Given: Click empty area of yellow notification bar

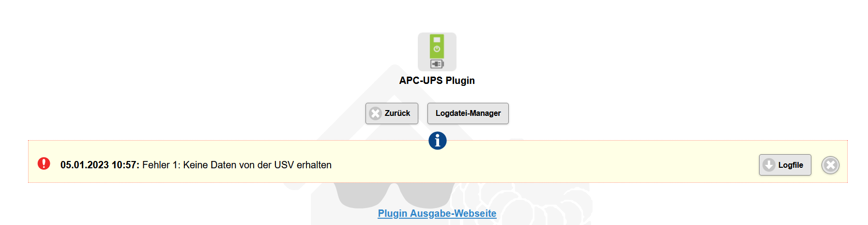Looking at the screenshot, I should point(533,165).
